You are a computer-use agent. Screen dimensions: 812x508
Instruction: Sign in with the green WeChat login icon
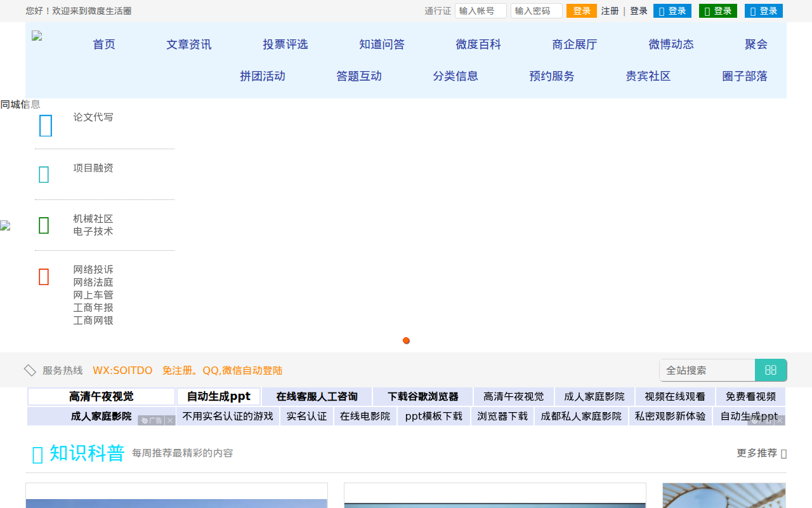point(717,10)
